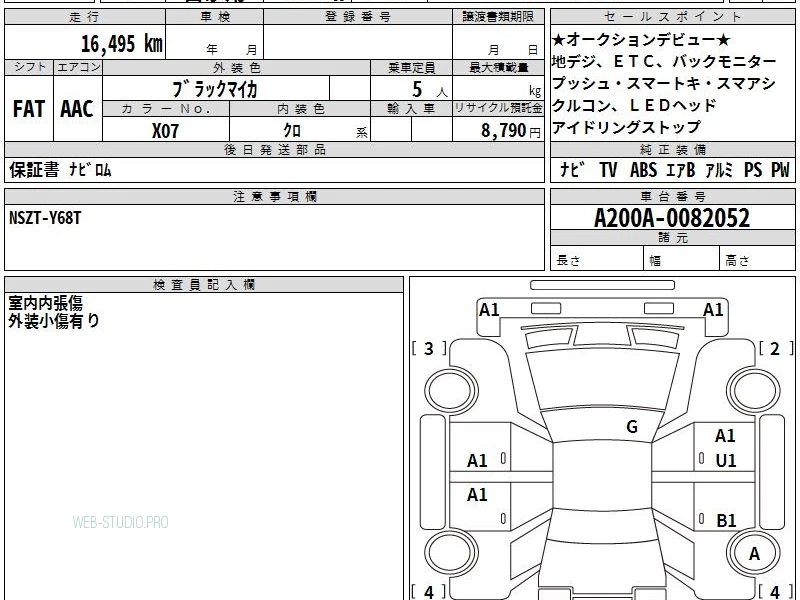Click the エアコン header cell
Image resolution: width=800 pixels, height=600 pixels.
pos(79,67)
